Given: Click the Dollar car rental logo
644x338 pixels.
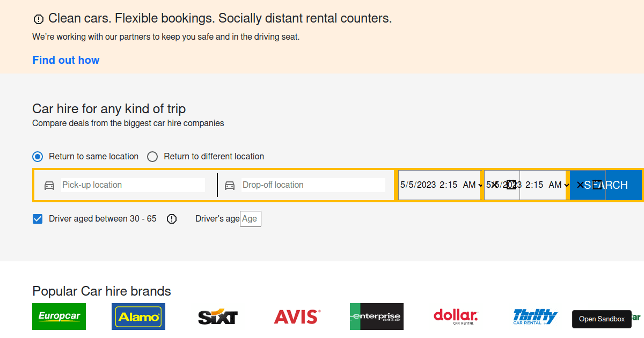Looking at the screenshot, I should (456, 317).
